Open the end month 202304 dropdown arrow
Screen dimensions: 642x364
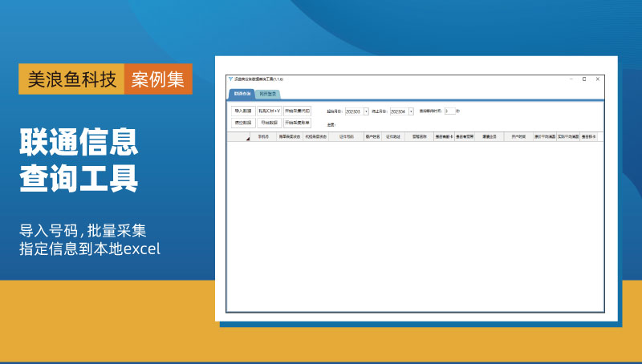411,111
